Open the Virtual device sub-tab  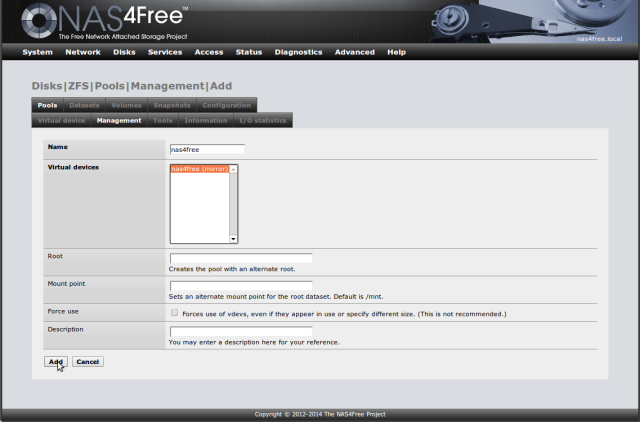coord(61,120)
